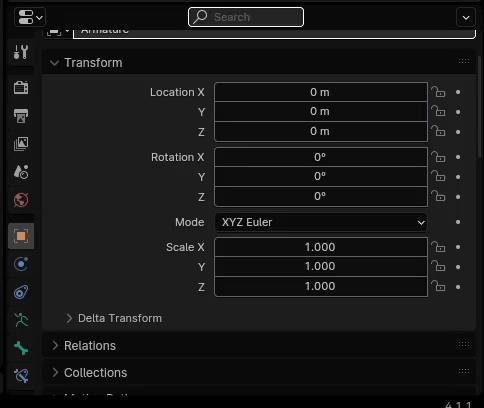Open the Bone properties tab
The image size is (484, 408).
21,348
